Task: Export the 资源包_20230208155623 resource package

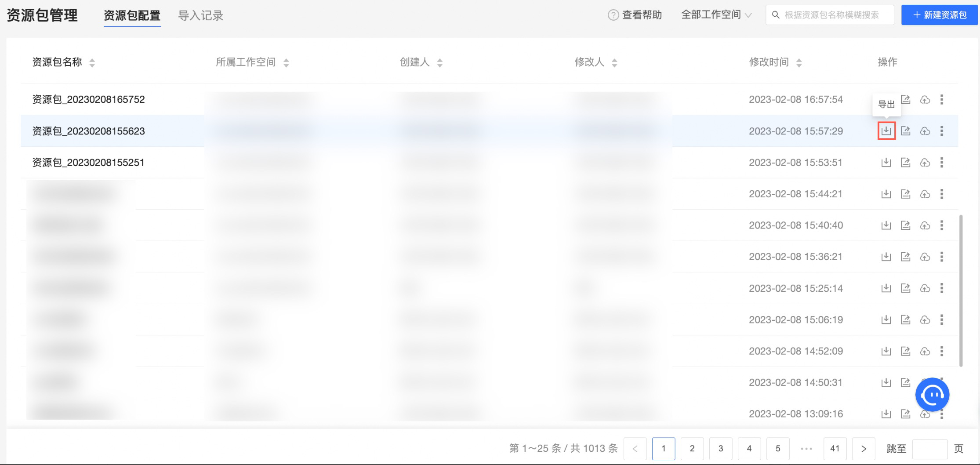Action: pyautogui.click(x=886, y=131)
